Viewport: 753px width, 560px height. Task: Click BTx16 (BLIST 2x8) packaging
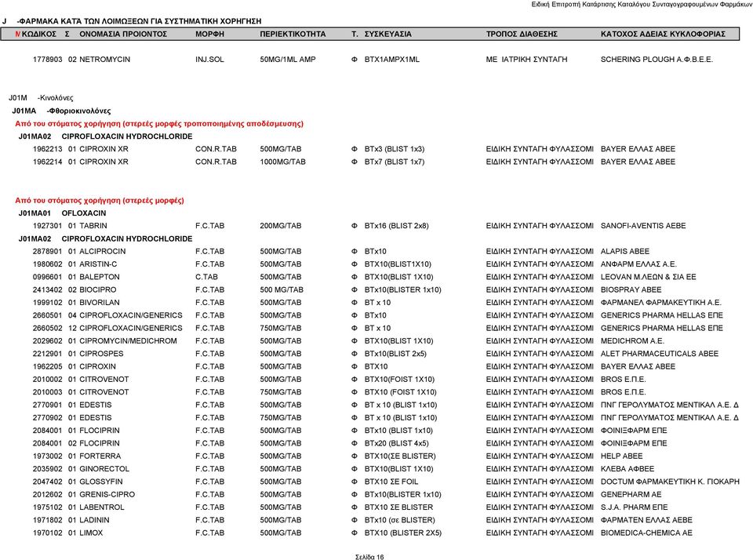(x=397, y=226)
